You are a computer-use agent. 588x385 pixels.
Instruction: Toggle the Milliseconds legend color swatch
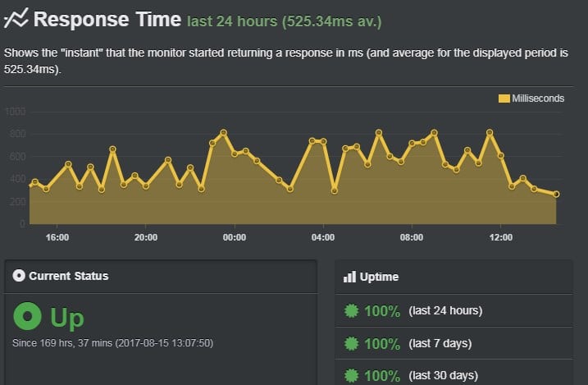click(504, 99)
